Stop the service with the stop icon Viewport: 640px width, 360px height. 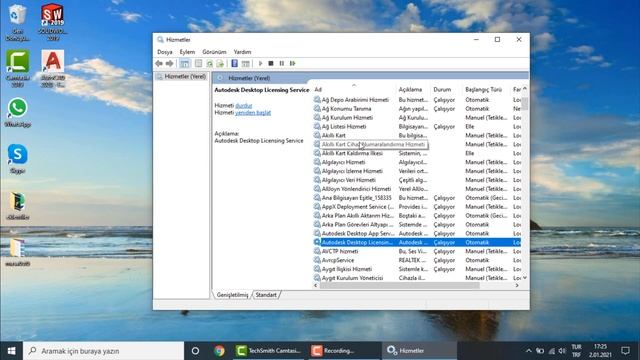271,63
